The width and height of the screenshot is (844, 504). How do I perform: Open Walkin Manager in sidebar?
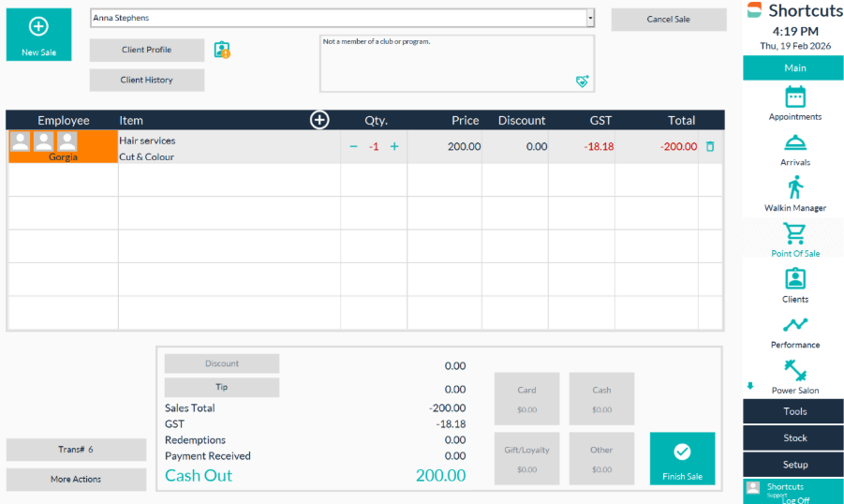(795, 188)
